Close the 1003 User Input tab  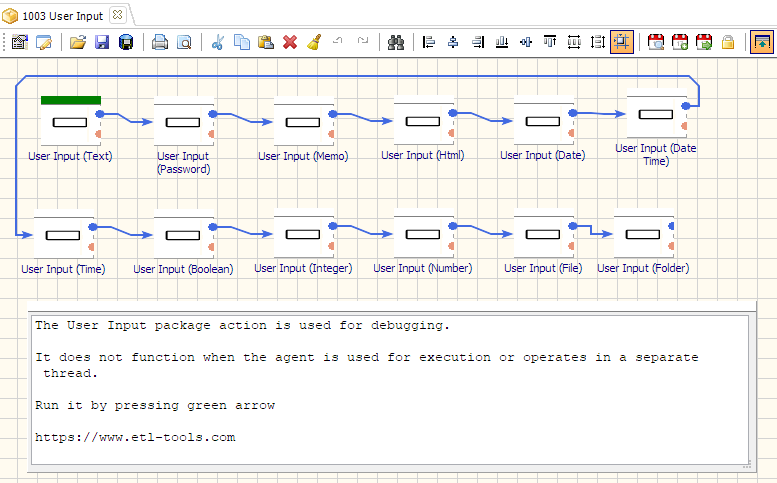click(117, 15)
